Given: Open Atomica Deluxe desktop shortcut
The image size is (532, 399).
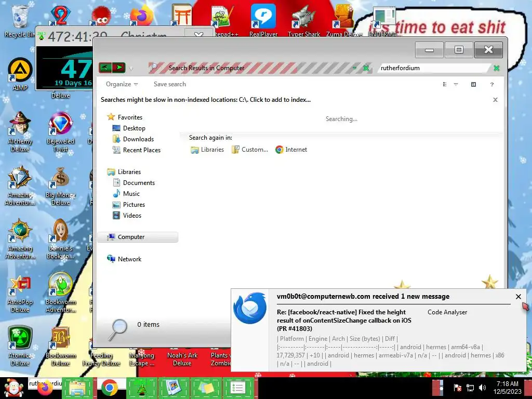Looking at the screenshot, I should 20,346.
